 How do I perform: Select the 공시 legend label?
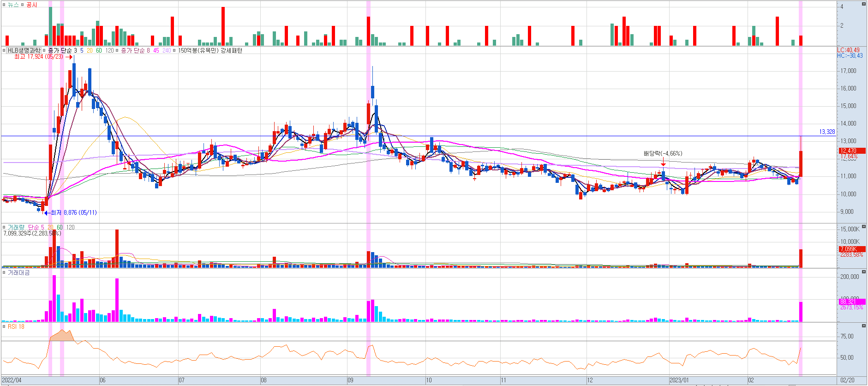(32, 5)
